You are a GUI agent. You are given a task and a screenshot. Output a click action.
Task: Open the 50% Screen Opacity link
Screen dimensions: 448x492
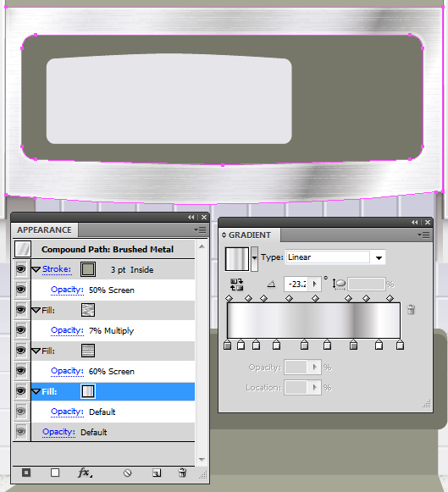point(67,290)
